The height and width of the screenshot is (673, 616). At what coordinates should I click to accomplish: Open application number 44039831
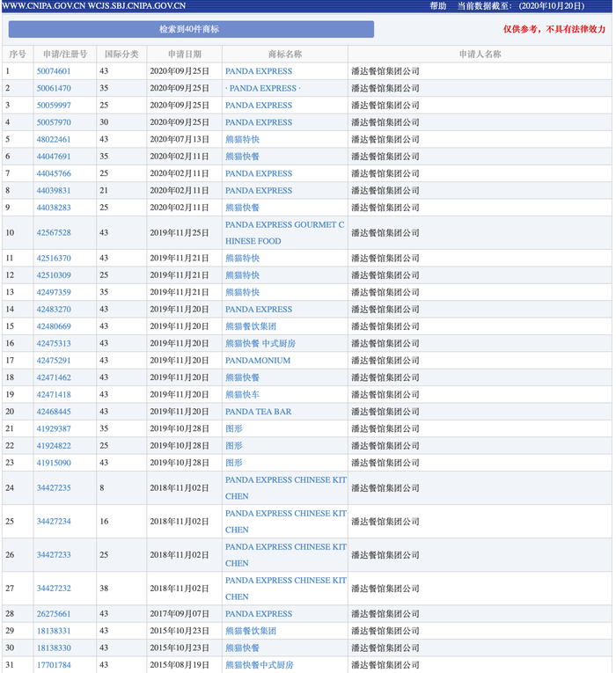[54, 191]
